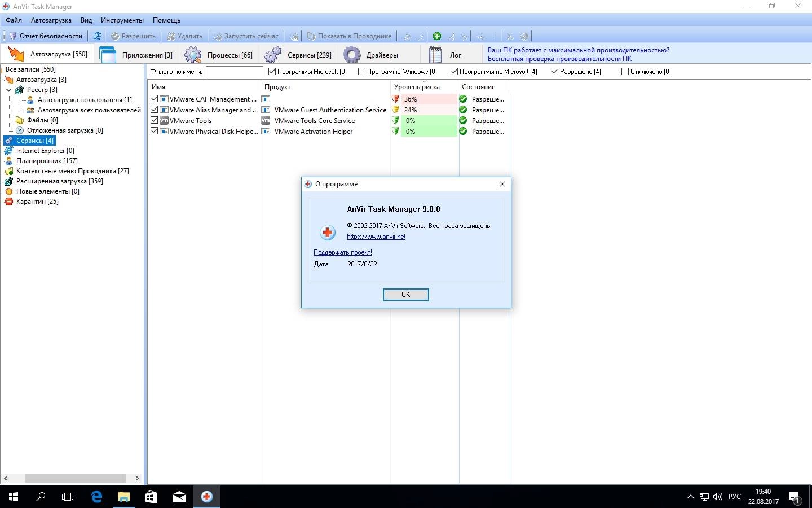Select Контекстные меню Проводника [27]
Viewport: 812px width, 508px height.
73,171
